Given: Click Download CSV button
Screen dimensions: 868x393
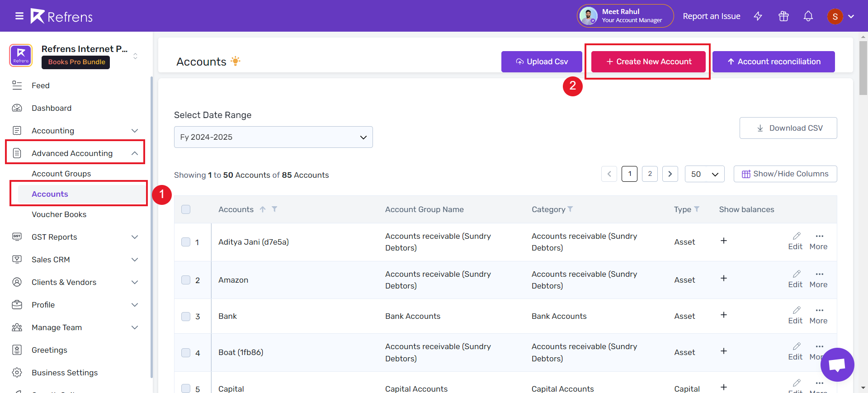Looking at the screenshot, I should tap(788, 128).
